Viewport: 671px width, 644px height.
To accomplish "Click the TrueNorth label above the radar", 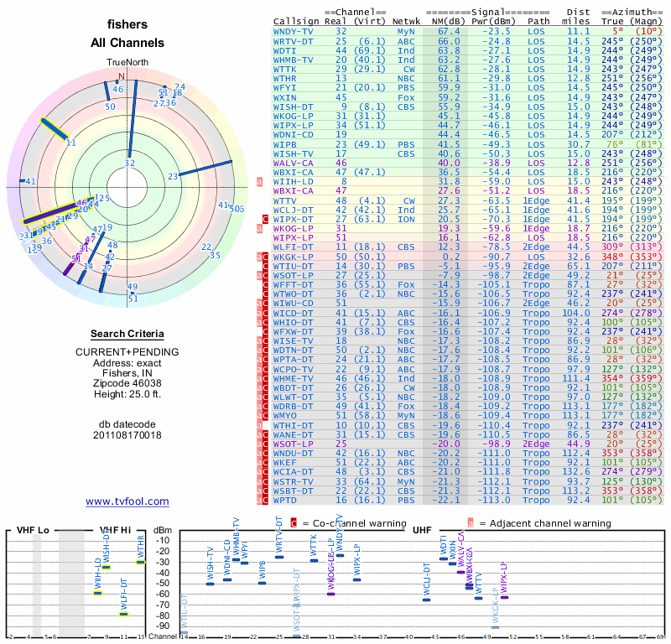I will tap(127, 63).
